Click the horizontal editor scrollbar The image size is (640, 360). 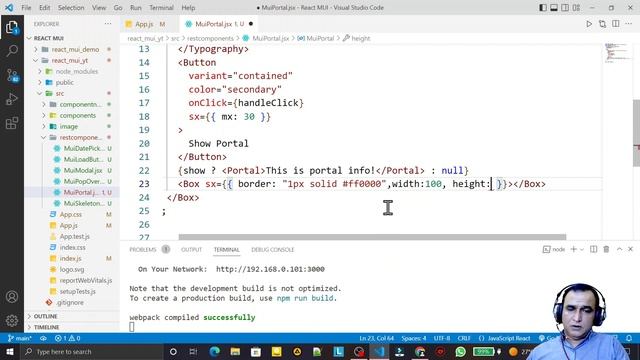(372, 237)
